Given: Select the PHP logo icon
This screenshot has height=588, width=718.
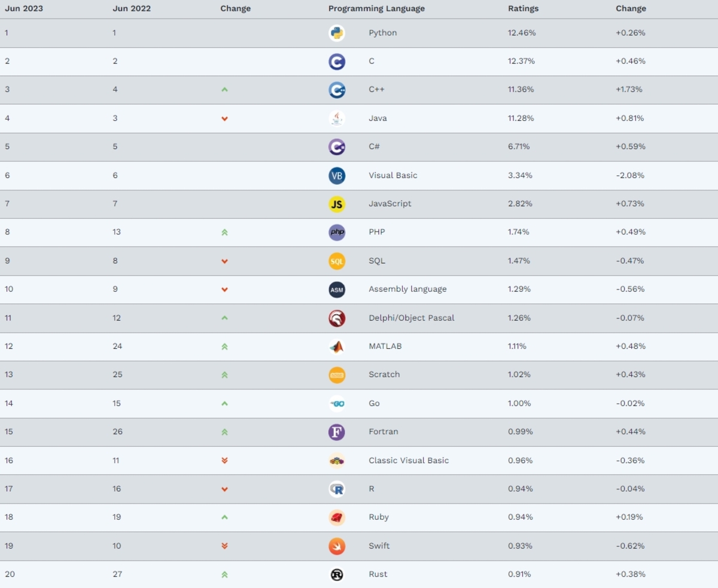Looking at the screenshot, I should (337, 232).
